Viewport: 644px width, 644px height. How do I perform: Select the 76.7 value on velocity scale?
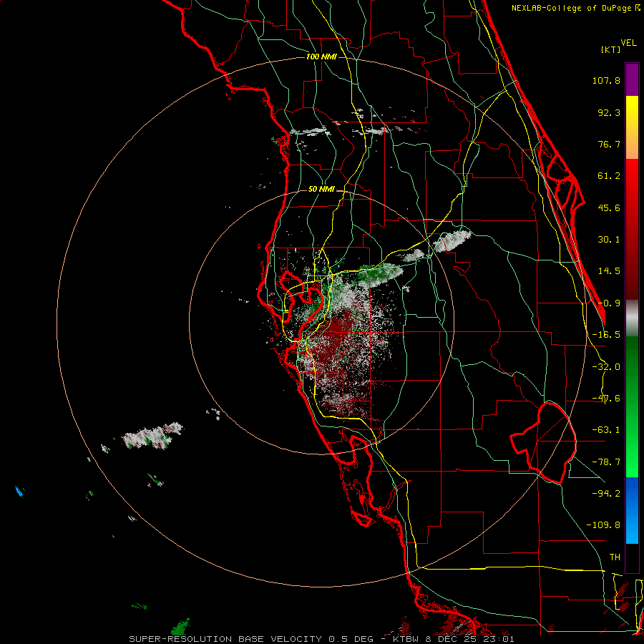click(x=609, y=144)
